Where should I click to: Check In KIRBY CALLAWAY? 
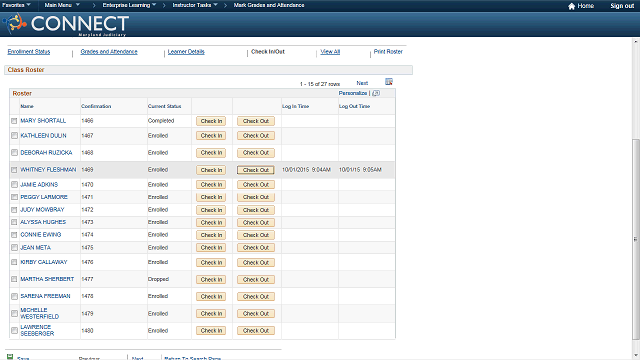[211, 262]
